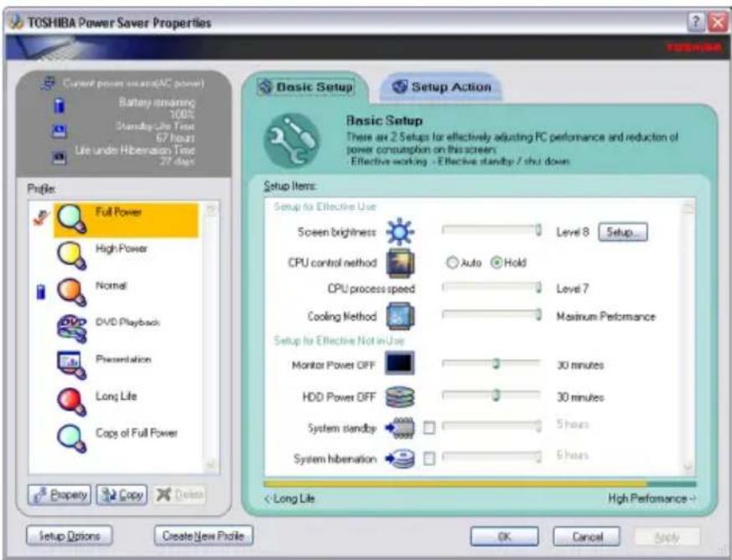Click the Property button

60,495
